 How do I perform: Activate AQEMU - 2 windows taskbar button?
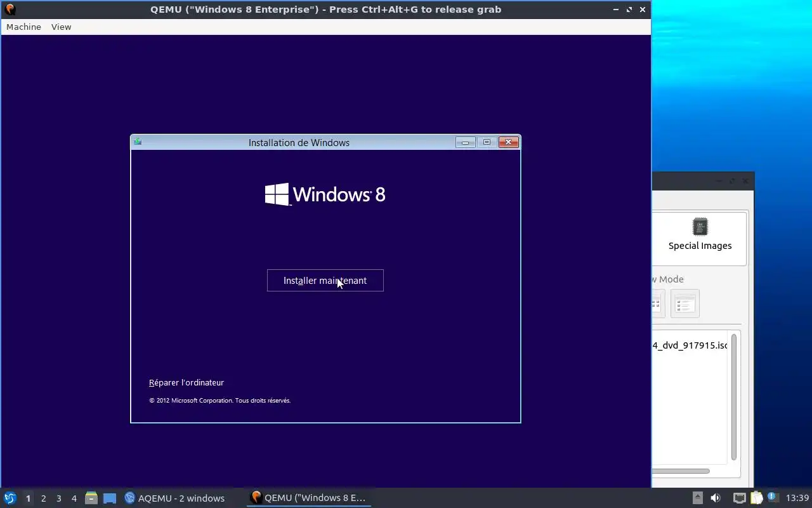point(174,498)
